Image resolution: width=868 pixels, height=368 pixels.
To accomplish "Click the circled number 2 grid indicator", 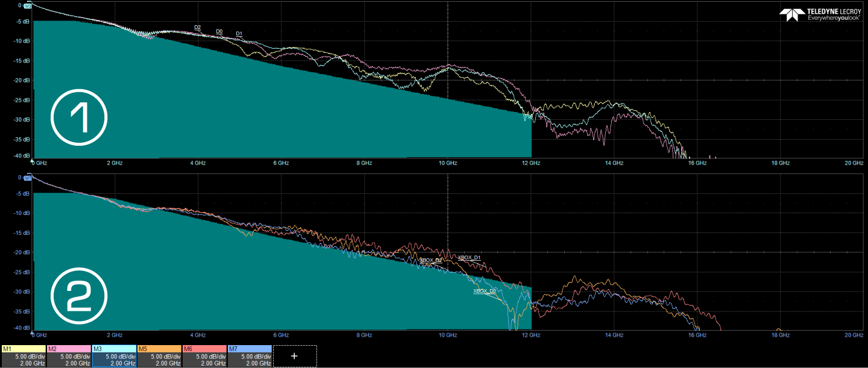I will 78,291.
